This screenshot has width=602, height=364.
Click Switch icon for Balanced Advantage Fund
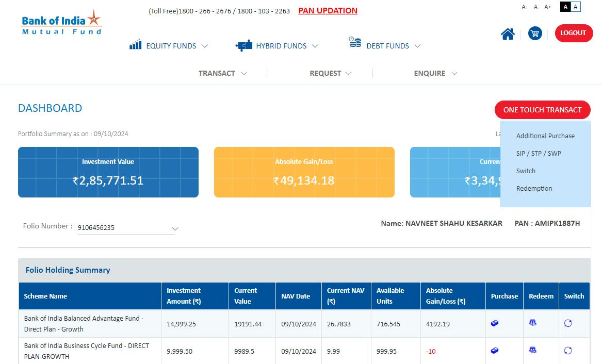[x=568, y=323]
